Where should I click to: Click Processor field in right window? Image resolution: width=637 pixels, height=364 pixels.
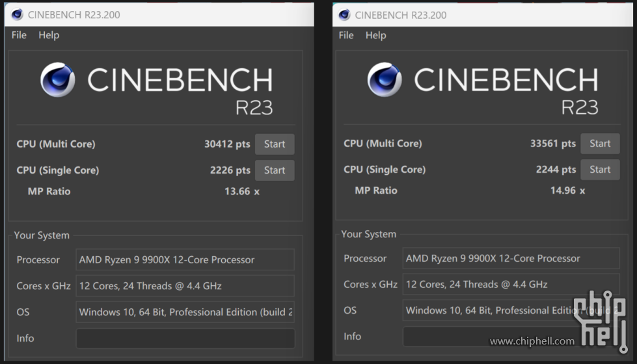[x=511, y=258]
